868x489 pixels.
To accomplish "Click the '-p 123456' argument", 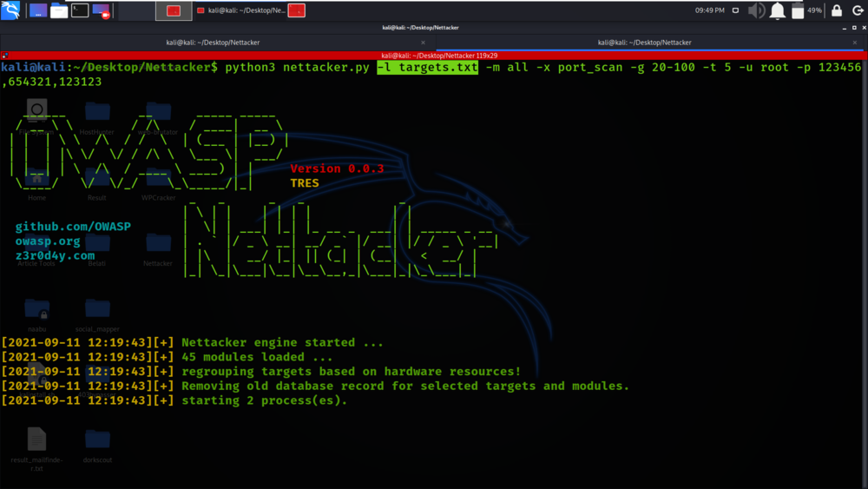I will coord(829,68).
